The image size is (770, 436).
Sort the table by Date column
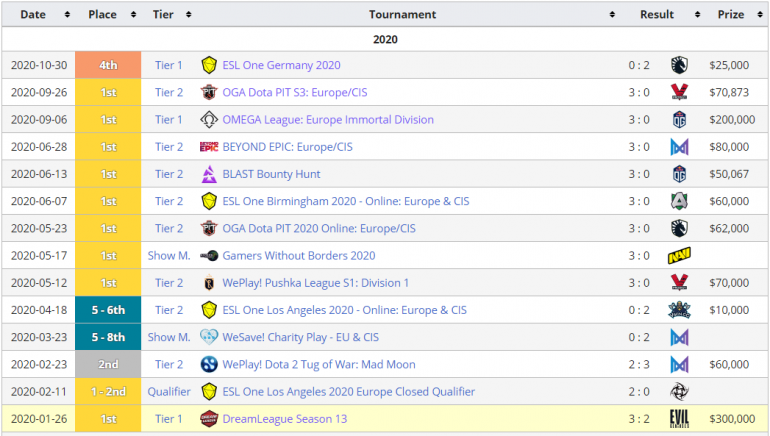coord(39,15)
